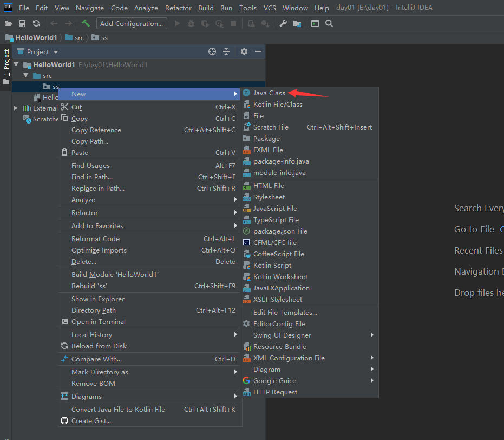Click the Build Project hammer icon
Screen dimensions: 504x440
pos(86,23)
